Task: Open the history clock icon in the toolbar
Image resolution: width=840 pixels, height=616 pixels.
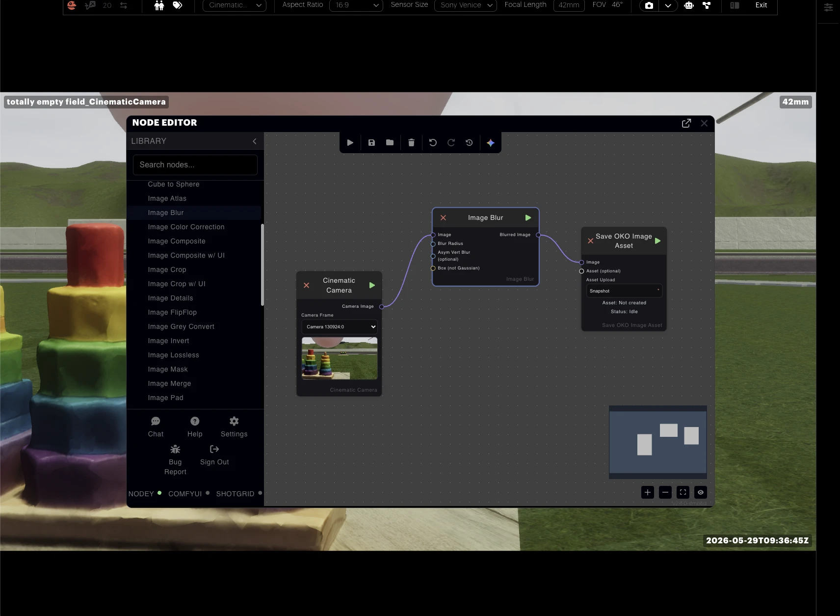Action: point(469,143)
